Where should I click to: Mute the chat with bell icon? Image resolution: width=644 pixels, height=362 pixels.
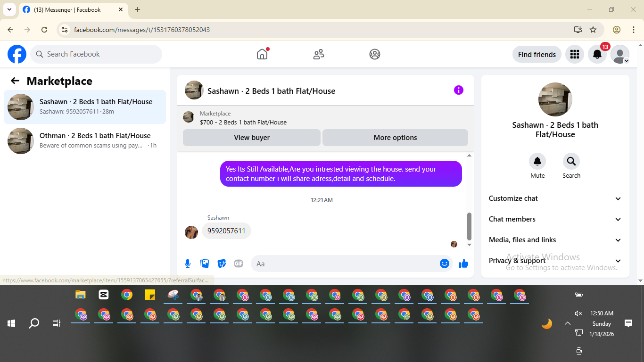[537, 162]
